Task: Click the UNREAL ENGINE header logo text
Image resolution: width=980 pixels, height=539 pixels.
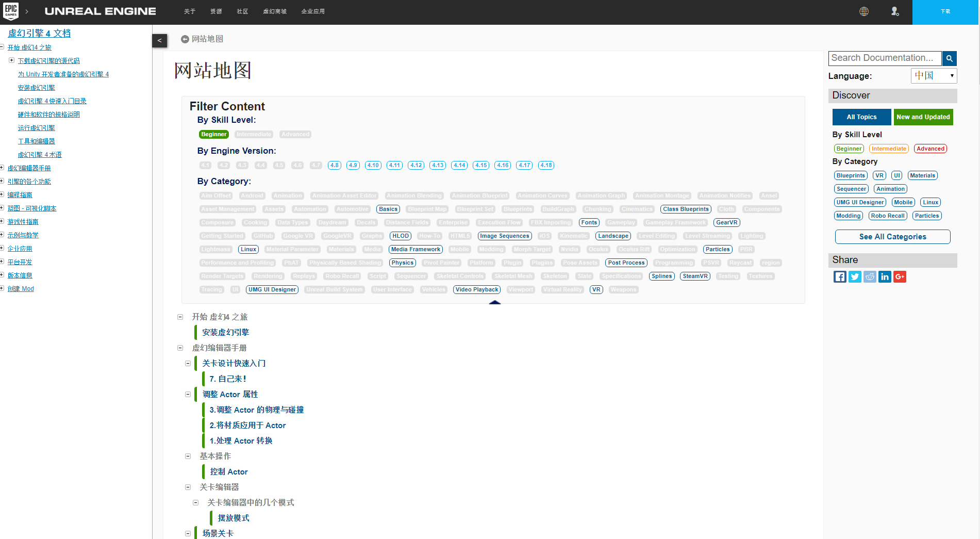Action: [x=101, y=11]
